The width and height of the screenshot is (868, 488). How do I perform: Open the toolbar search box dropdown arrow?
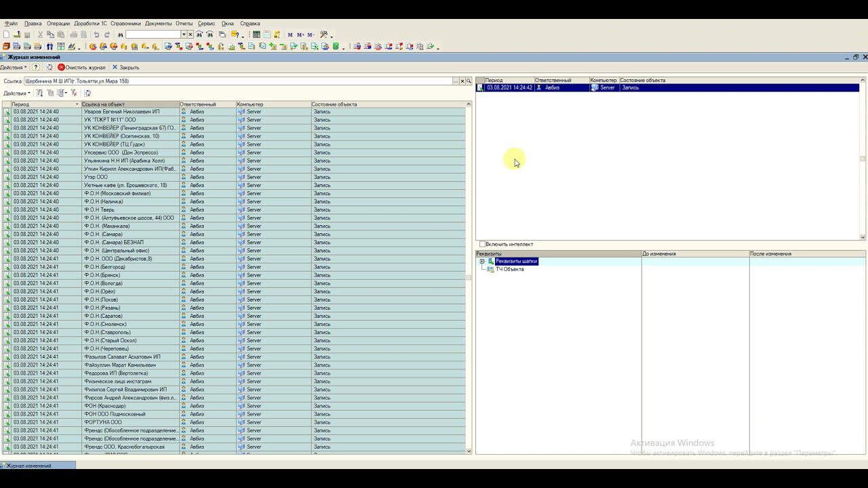(183, 35)
